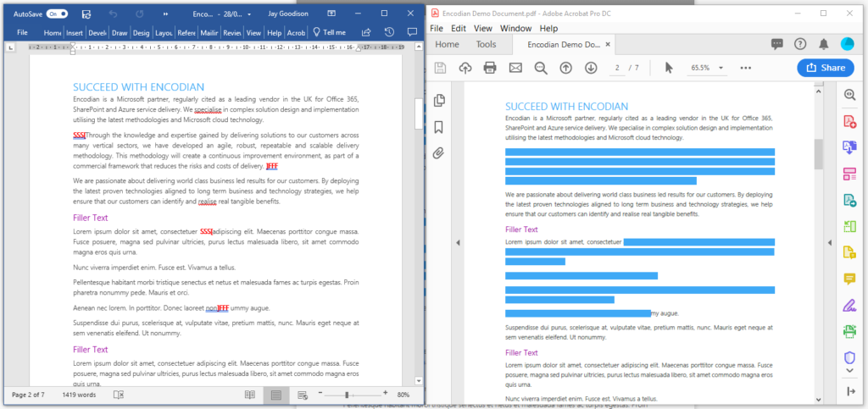Viewport: 868px width, 409px height.
Task: Toggle the AutoSave switch in Word
Action: point(57,14)
